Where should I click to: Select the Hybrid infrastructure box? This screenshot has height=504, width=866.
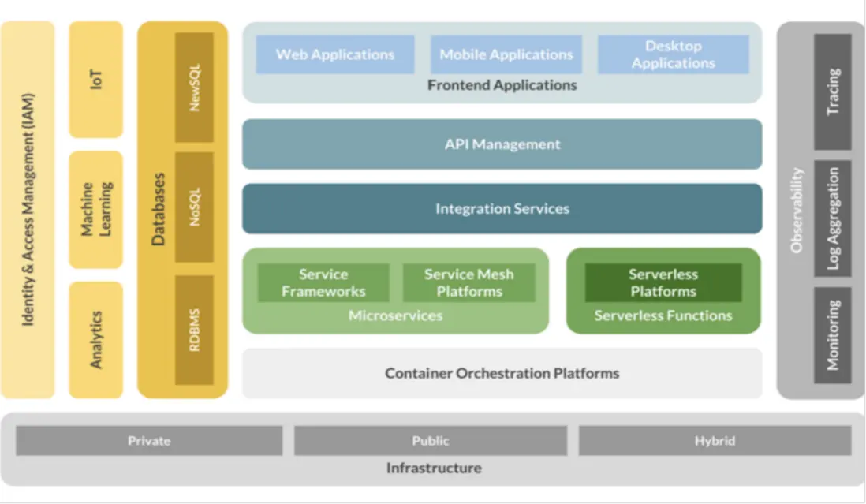tap(715, 441)
